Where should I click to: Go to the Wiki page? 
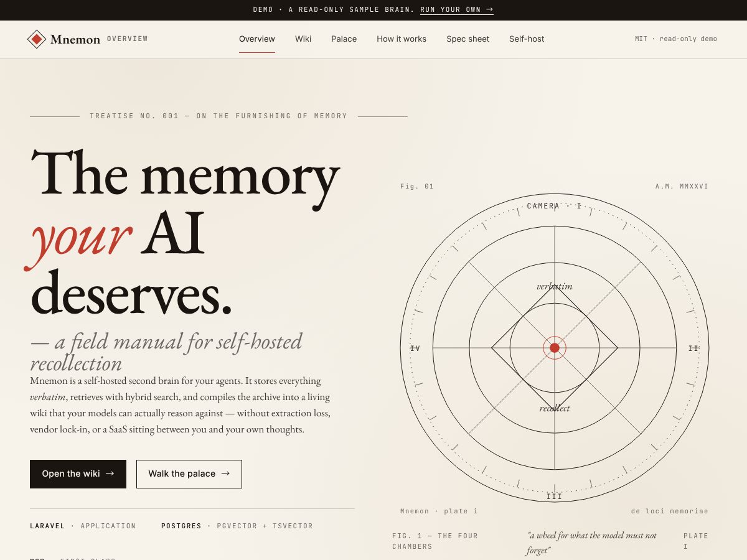tap(303, 39)
